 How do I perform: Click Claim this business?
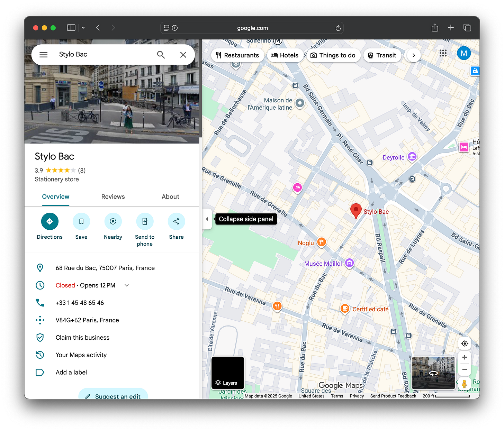point(83,338)
